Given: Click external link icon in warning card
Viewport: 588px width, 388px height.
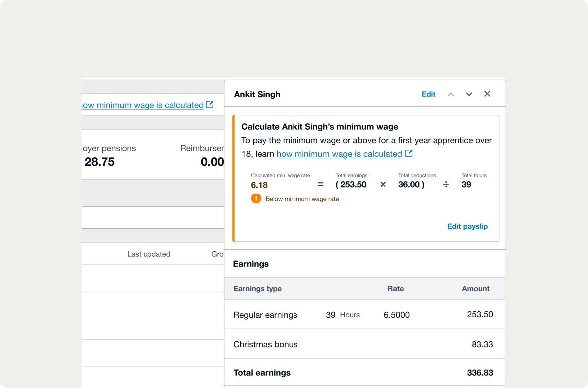Looking at the screenshot, I should pyautogui.click(x=409, y=154).
